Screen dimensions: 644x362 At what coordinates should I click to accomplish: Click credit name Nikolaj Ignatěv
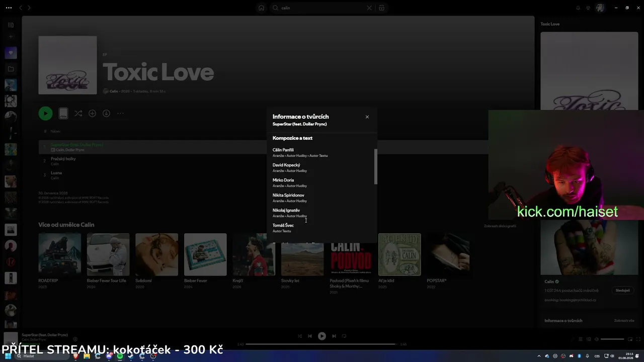point(286,210)
